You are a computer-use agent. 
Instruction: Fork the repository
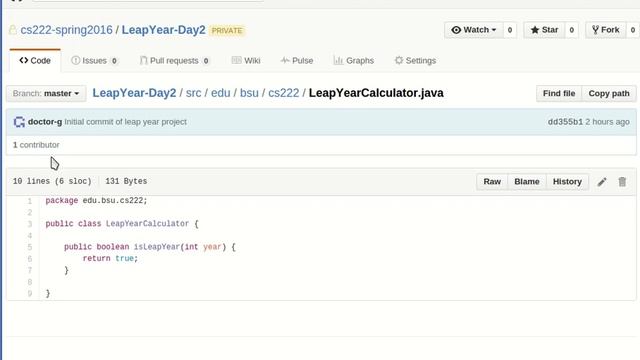pos(606,30)
